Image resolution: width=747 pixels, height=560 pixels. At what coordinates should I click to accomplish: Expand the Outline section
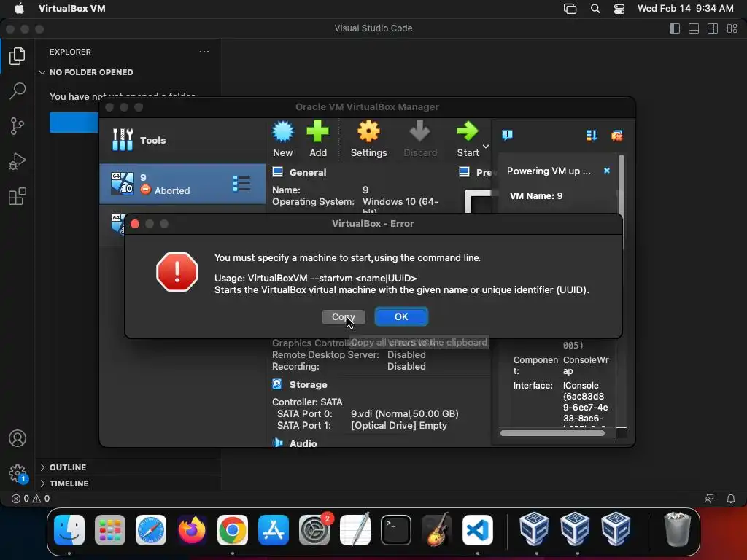point(129,467)
